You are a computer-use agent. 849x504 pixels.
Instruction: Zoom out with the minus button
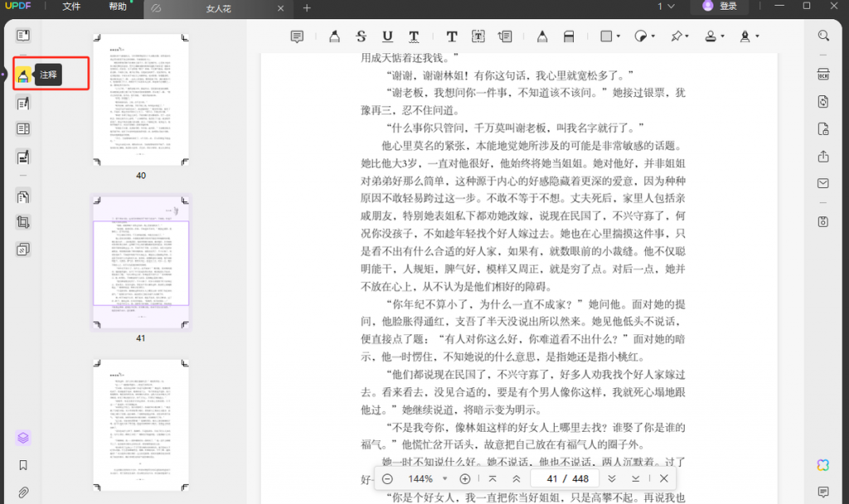387,479
